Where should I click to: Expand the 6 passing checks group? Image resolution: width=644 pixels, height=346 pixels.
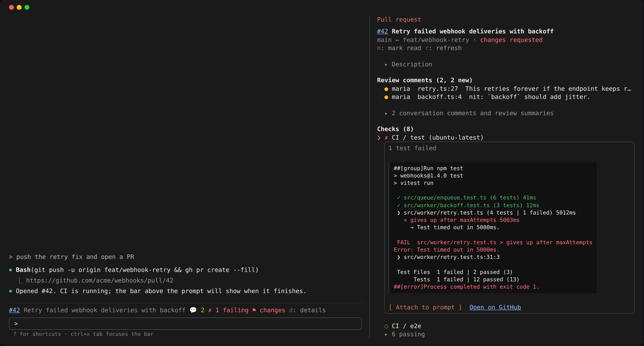(x=405, y=334)
